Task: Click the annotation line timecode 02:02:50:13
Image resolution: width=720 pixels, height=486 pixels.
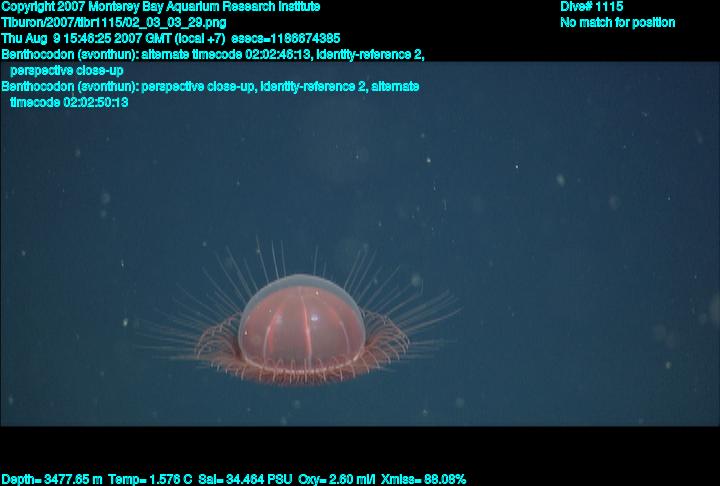Action: tap(69, 102)
